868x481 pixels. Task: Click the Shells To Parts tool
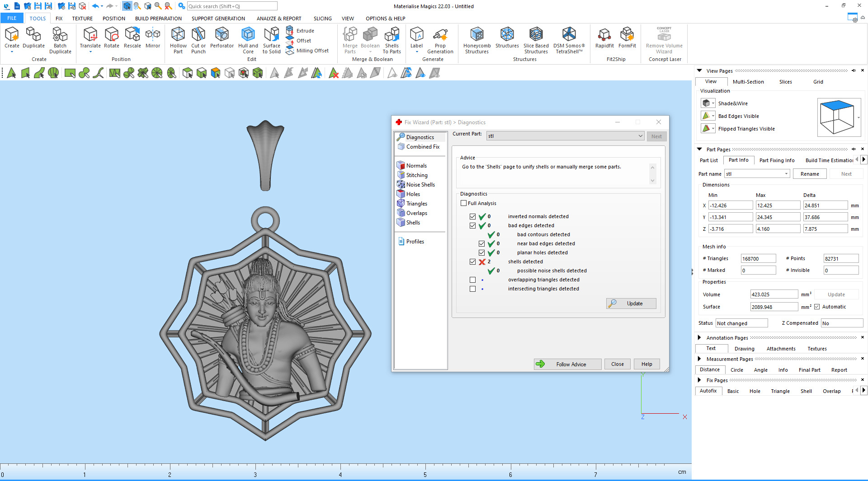[392, 40]
